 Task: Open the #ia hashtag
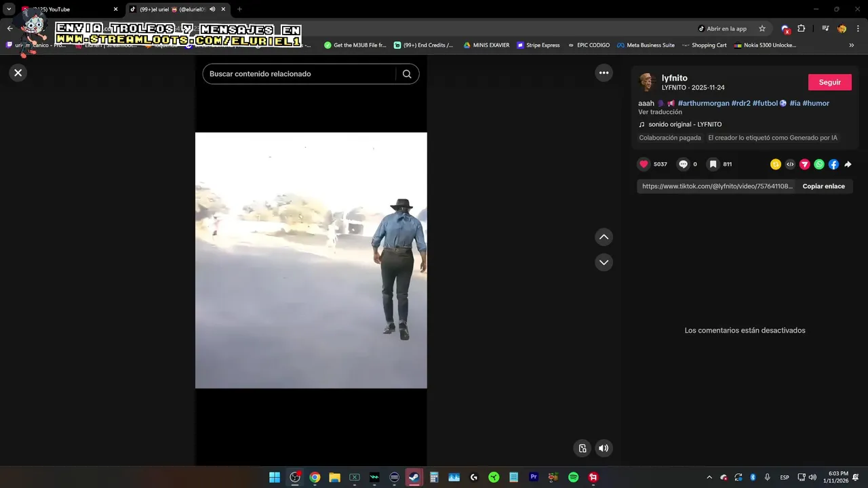pos(795,103)
